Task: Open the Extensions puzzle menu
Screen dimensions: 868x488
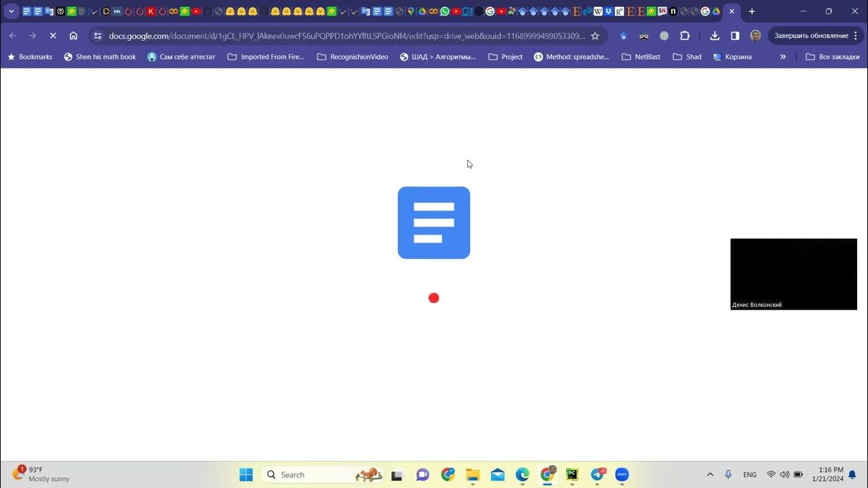Action: click(x=685, y=36)
